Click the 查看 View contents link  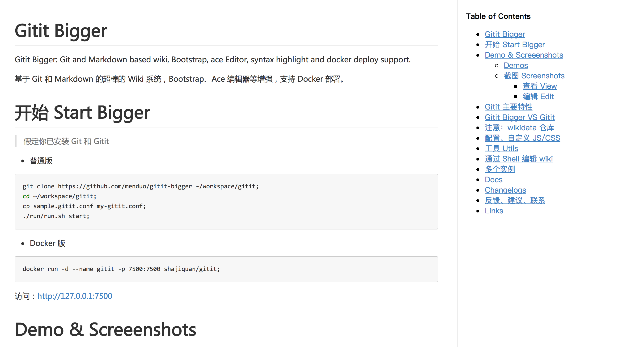coord(539,86)
